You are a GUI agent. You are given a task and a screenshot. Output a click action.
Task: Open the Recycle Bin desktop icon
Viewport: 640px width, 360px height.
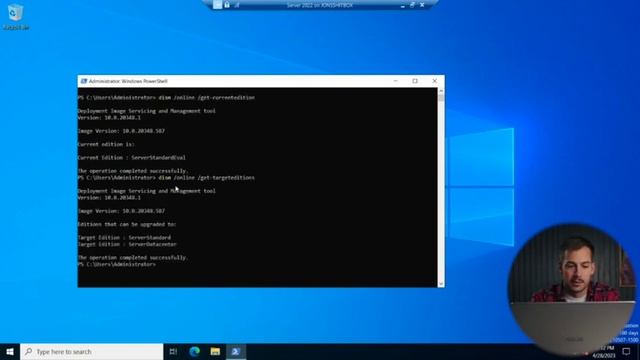[16, 17]
